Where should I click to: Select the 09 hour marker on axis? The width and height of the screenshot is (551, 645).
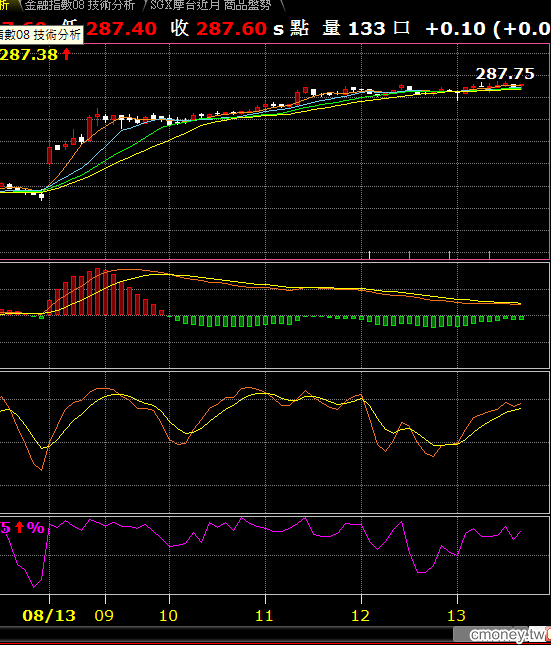(104, 615)
